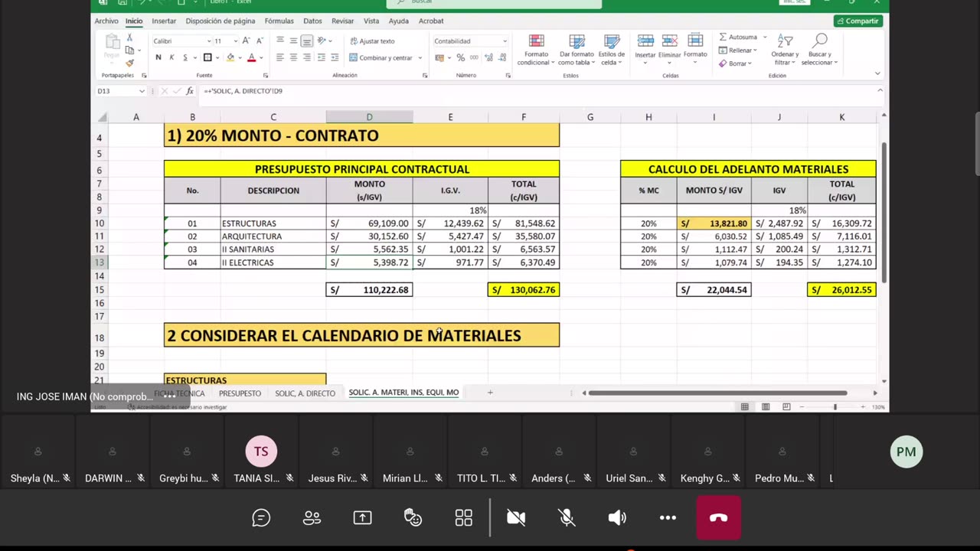
Task: Hang up with the red end call button
Action: (x=718, y=518)
